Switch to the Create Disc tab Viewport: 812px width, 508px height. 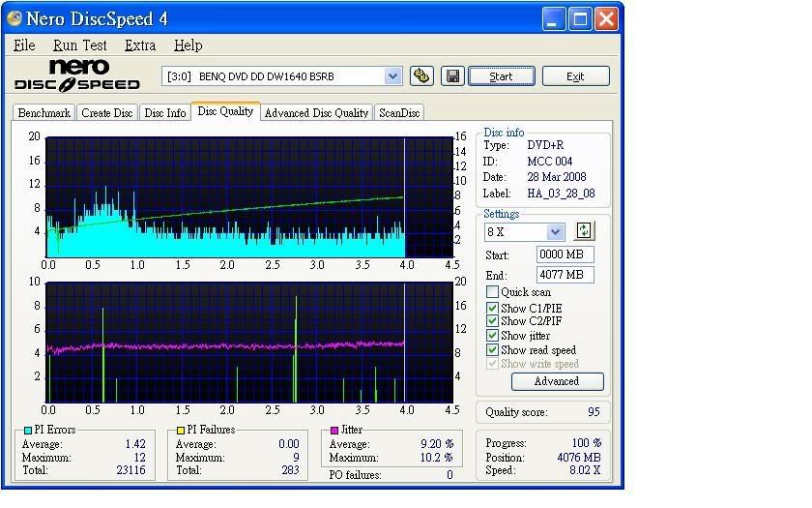click(106, 113)
